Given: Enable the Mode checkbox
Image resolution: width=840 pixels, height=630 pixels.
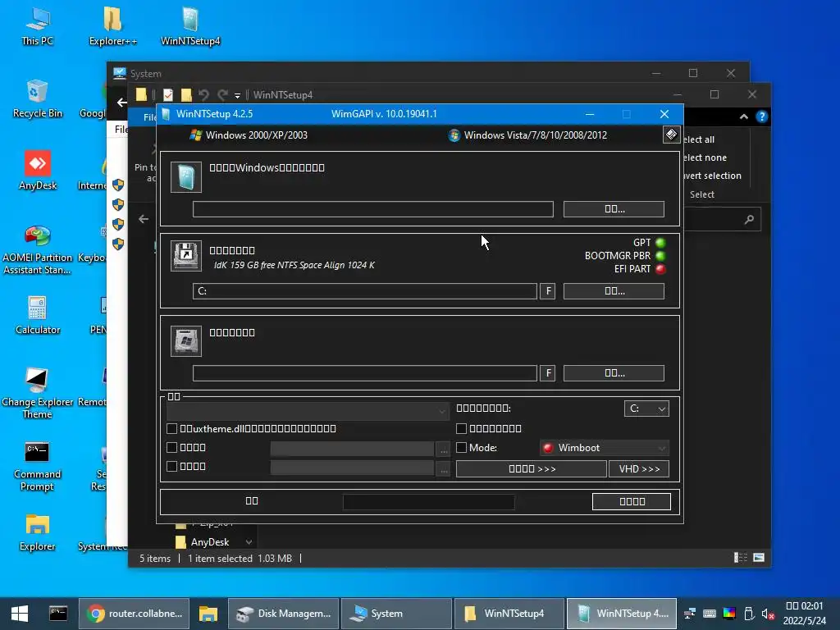Looking at the screenshot, I should click(461, 447).
